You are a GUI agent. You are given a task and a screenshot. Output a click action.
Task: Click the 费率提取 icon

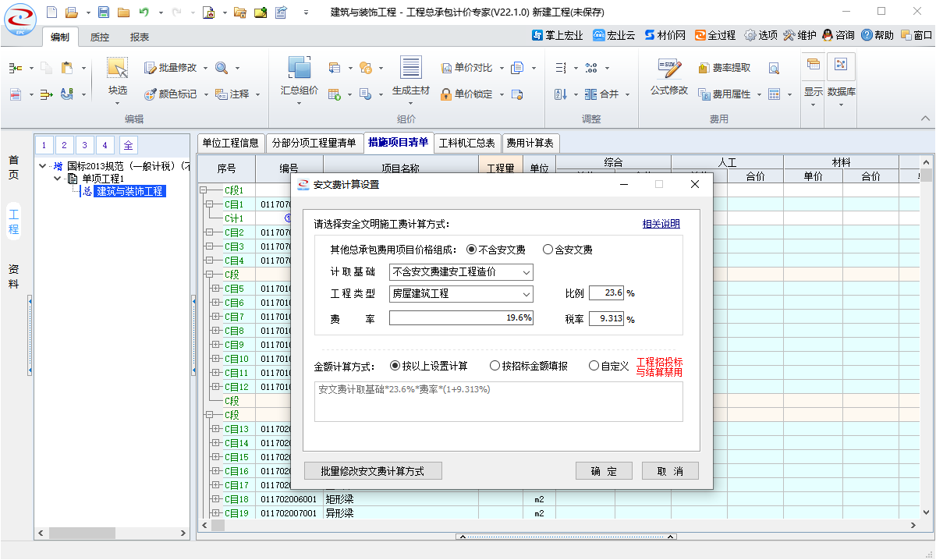pyautogui.click(x=704, y=68)
